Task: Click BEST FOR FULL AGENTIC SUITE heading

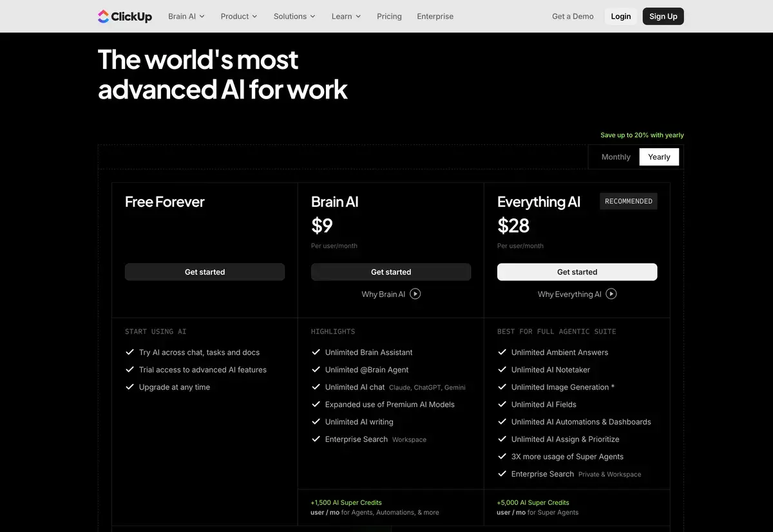Action: [x=557, y=332]
